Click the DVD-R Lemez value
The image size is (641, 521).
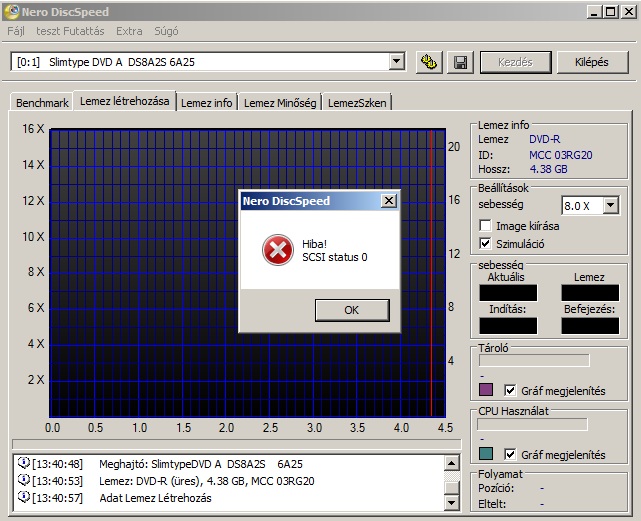pos(545,139)
